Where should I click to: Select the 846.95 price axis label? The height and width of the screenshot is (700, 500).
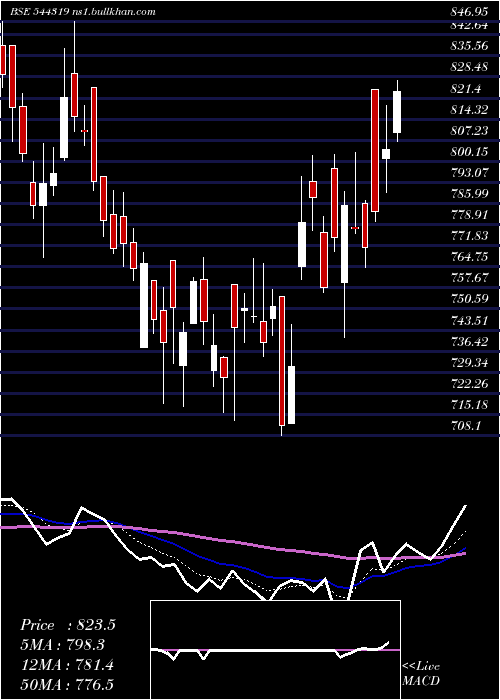[468, 11]
